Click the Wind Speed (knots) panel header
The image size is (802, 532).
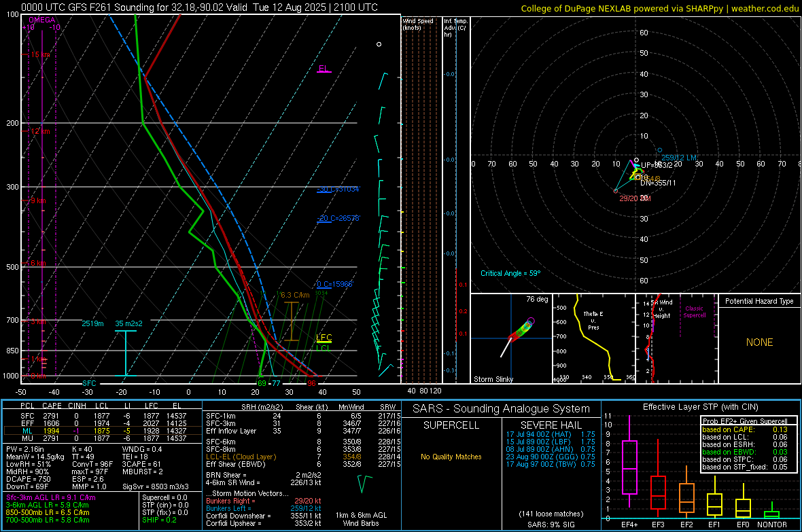pyautogui.click(x=418, y=24)
